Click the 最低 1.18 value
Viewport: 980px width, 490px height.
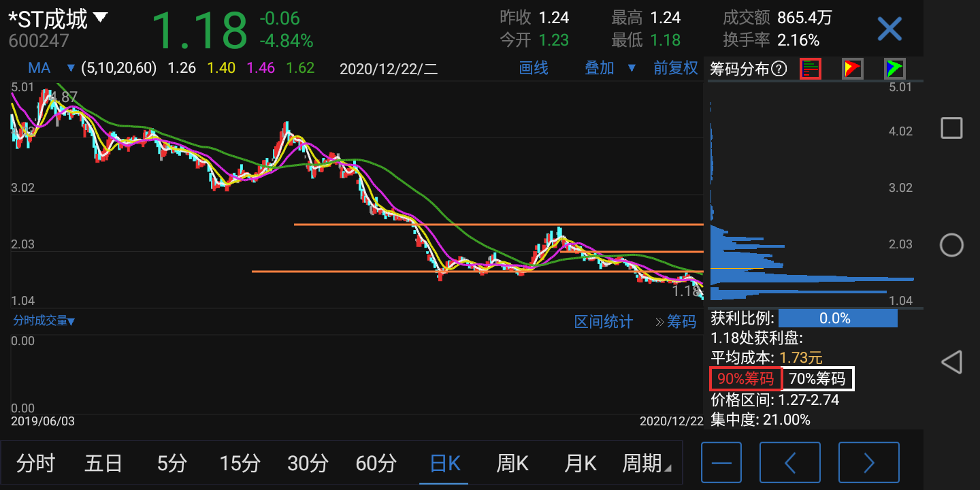[666, 40]
